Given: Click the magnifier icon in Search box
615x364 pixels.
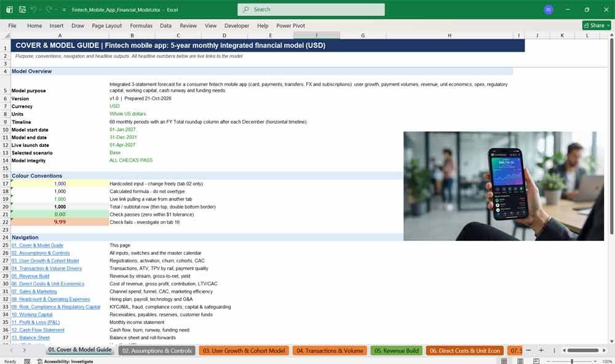Looking at the screenshot, I should point(246,9).
